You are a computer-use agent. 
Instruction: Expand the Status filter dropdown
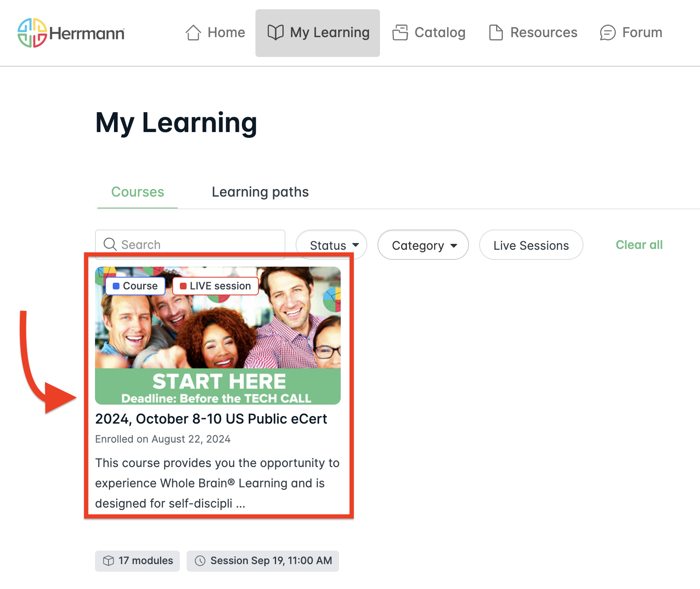pos(331,245)
